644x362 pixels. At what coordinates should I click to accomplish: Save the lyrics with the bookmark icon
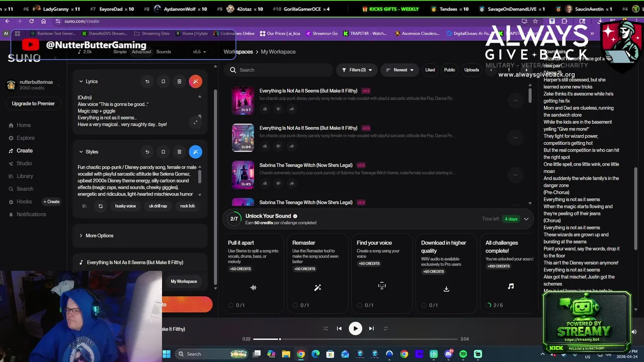pyautogui.click(x=163, y=81)
